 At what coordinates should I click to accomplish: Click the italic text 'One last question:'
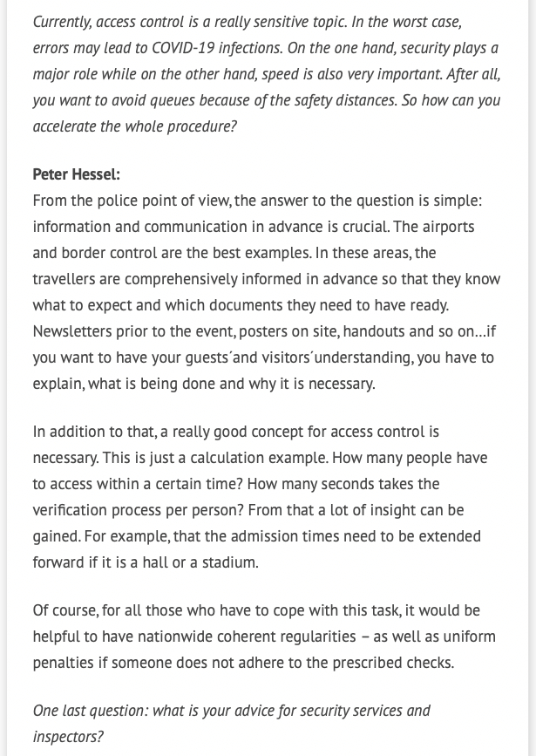click(91, 711)
